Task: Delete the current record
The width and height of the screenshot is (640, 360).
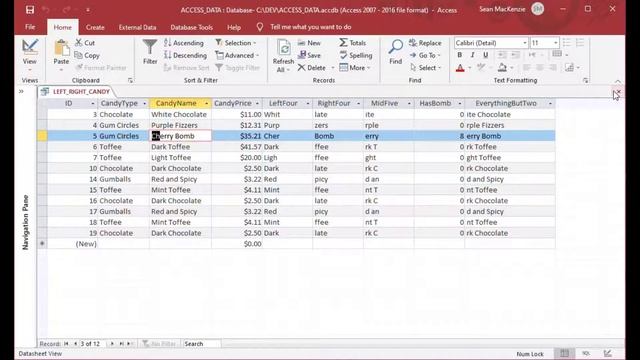Action: pyautogui.click(x=312, y=68)
